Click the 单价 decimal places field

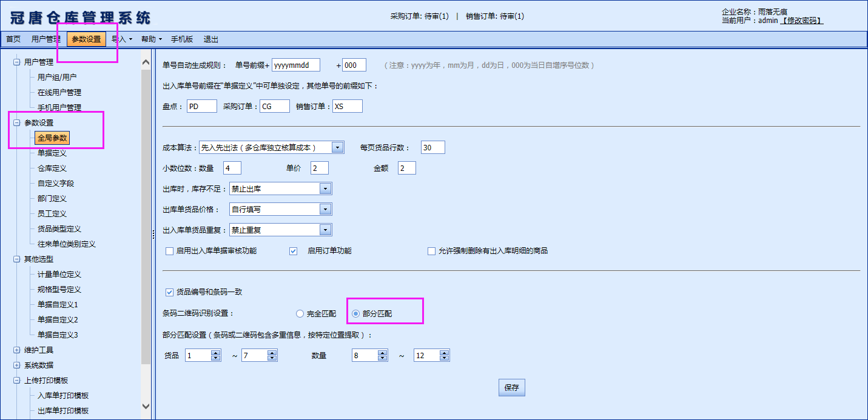(320, 168)
